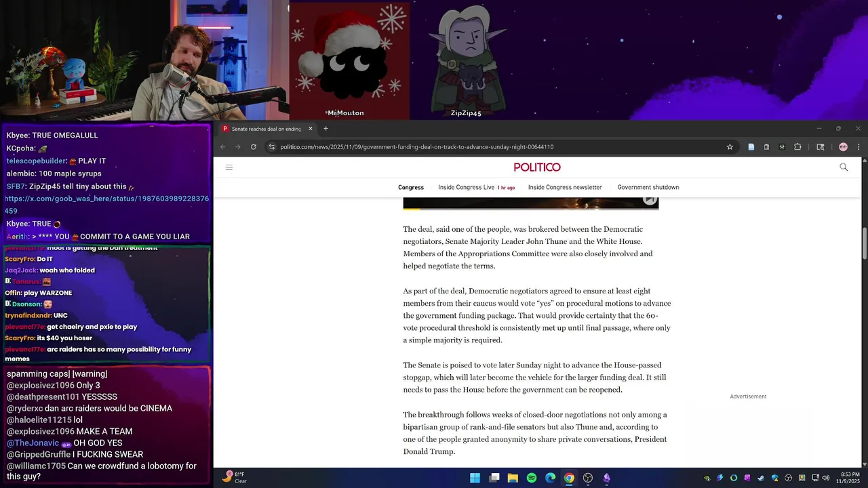This screenshot has width=868, height=488.
Task: Click the chat message 'play WARZONE'
Action: tap(50, 293)
